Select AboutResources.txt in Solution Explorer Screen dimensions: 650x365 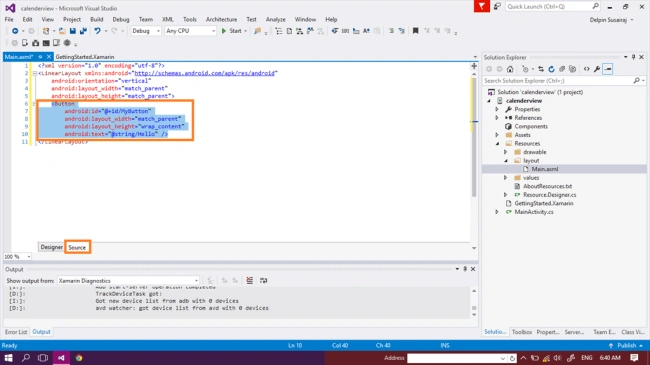pyautogui.click(x=547, y=186)
